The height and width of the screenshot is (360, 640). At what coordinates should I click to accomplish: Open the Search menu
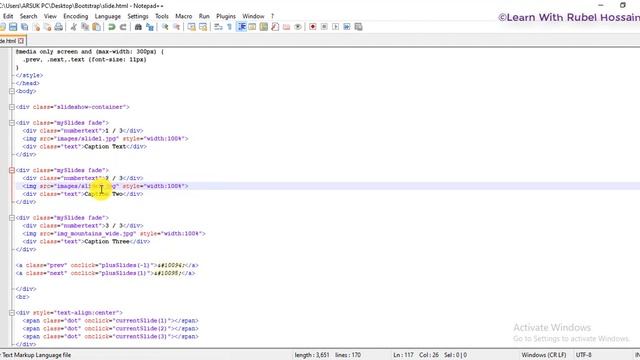pos(29,16)
